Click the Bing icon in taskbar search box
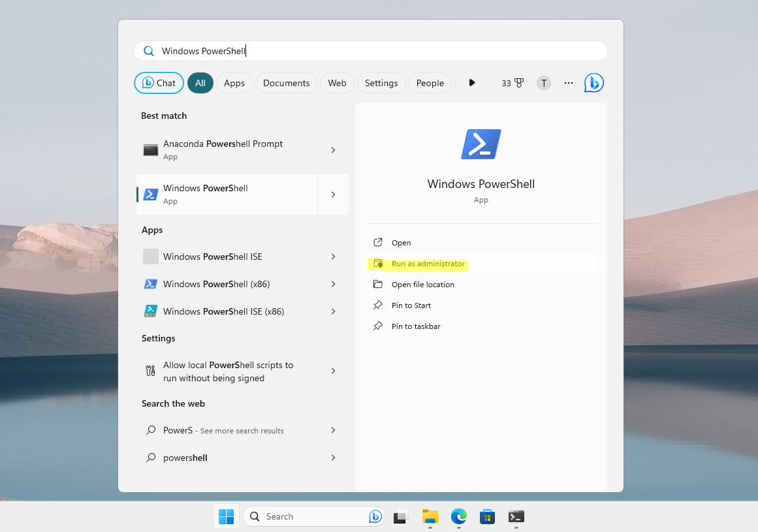This screenshot has height=532, width=758. [375, 516]
